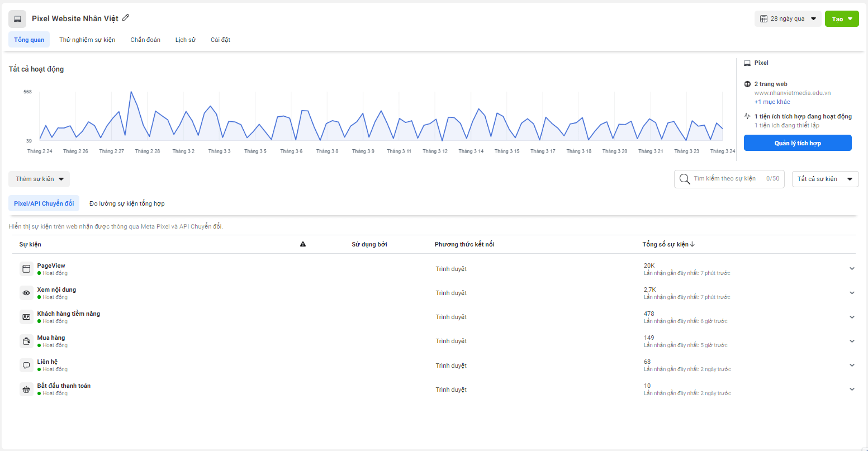Click the Xem nội dung event name
The height and width of the screenshot is (451, 868).
click(56, 289)
